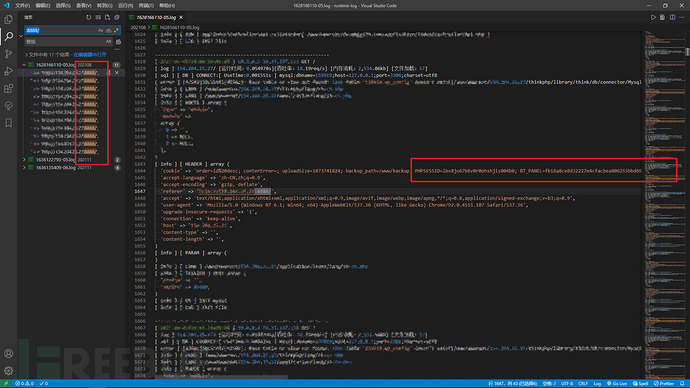This screenshot has width=690, height=388.
Task: Open the bookmarks icon in activity bar
Action: [x=8, y=123]
